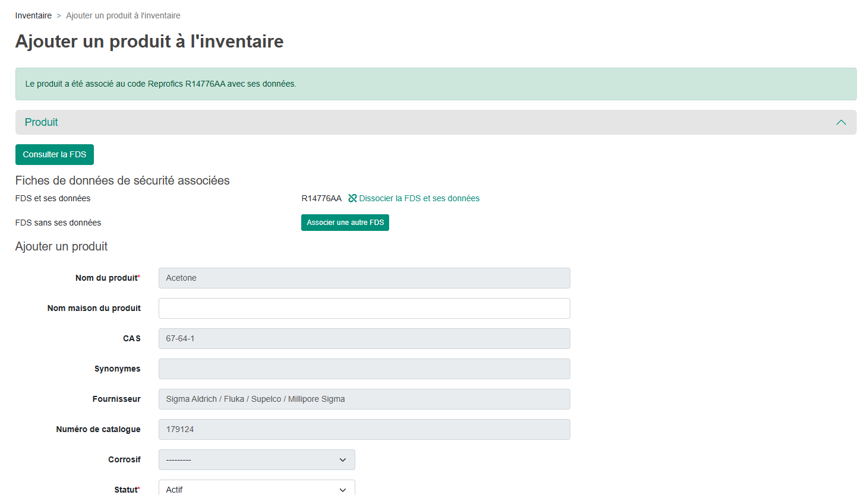Click the main page title heading
Screen dimensions: 868x495
pos(149,41)
